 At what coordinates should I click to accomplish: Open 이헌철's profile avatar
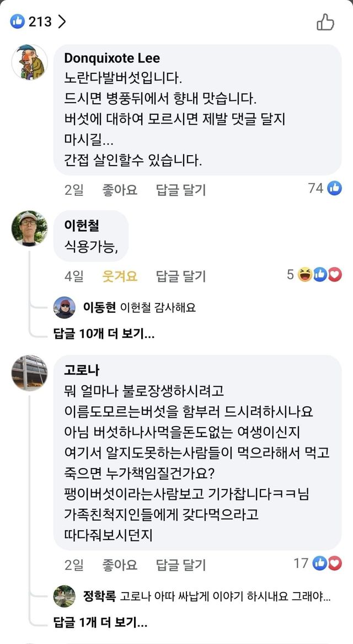(29, 228)
